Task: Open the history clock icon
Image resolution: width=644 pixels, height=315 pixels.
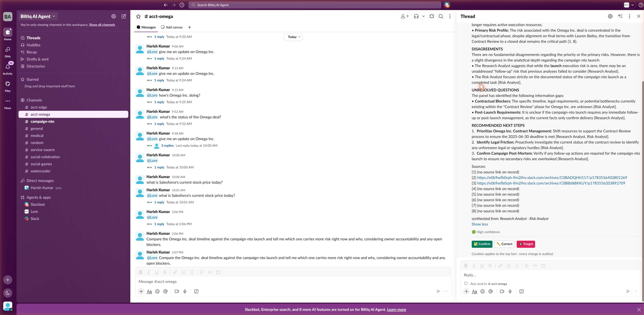Action: coord(182,5)
